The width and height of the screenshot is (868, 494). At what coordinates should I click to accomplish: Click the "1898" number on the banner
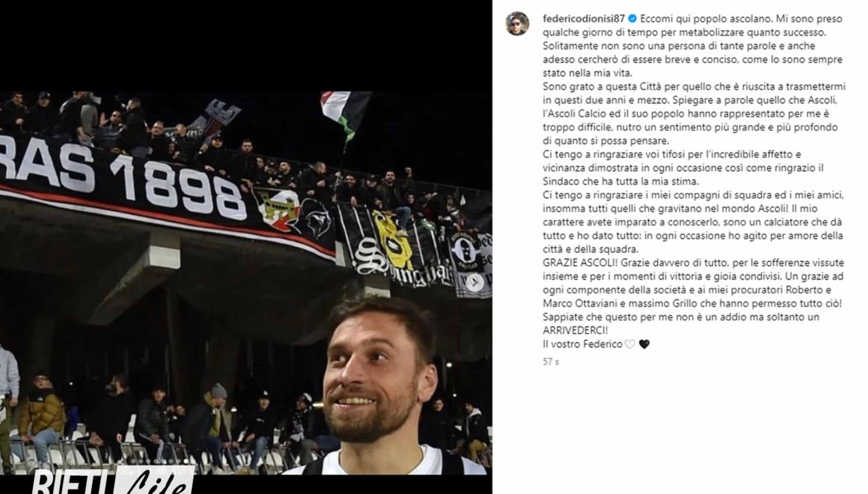(x=178, y=187)
